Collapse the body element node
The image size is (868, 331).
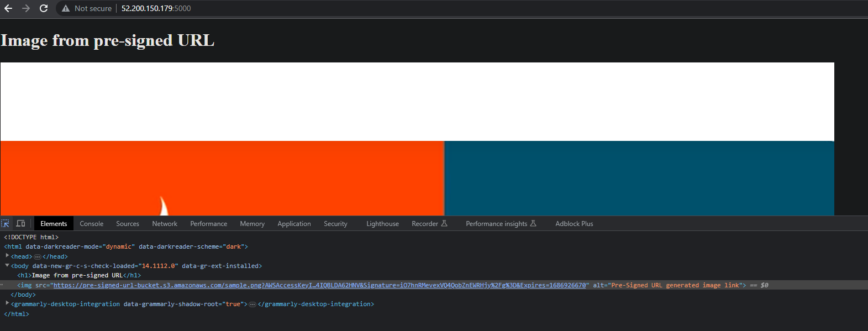pos(7,265)
